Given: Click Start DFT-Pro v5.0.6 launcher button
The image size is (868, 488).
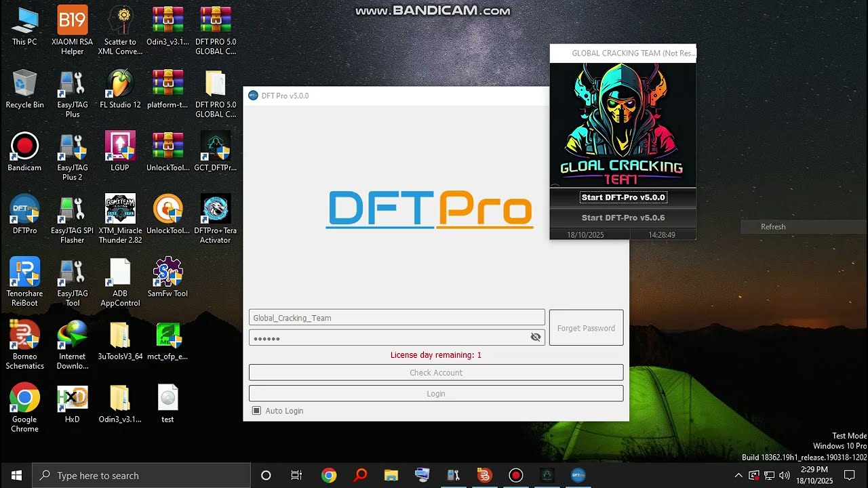Looking at the screenshot, I should 623,218.
